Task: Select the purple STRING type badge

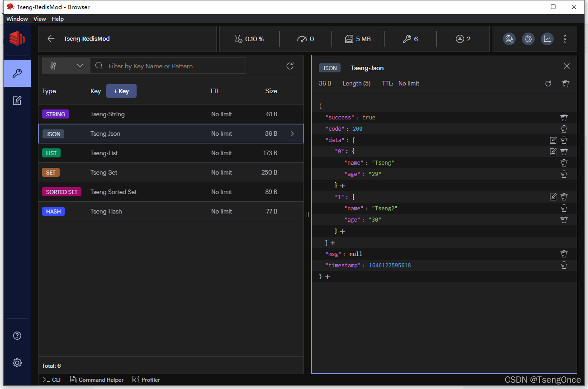Action: [55, 114]
